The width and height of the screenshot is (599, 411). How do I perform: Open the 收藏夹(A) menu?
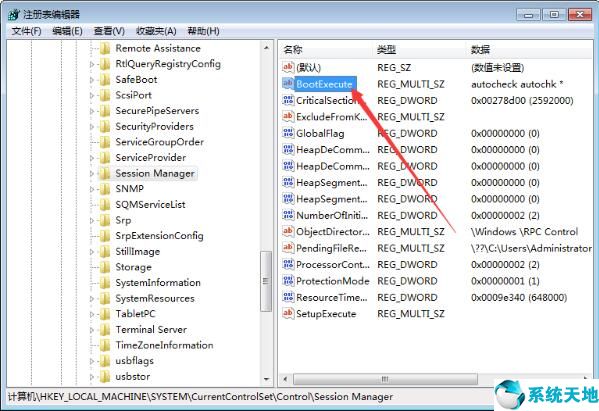coord(156,31)
